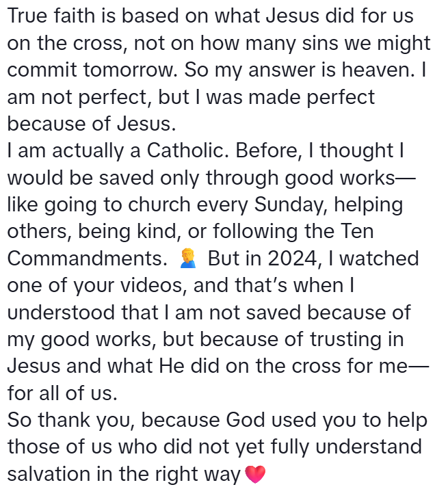The width and height of the screenshot is (448, 487).
Task: Click the word "salvation" in the last line
Action: (x=54, y=475)
